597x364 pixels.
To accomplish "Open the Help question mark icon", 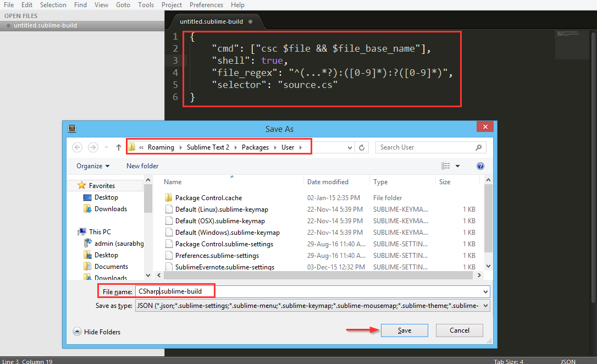I will pos(480,166).
